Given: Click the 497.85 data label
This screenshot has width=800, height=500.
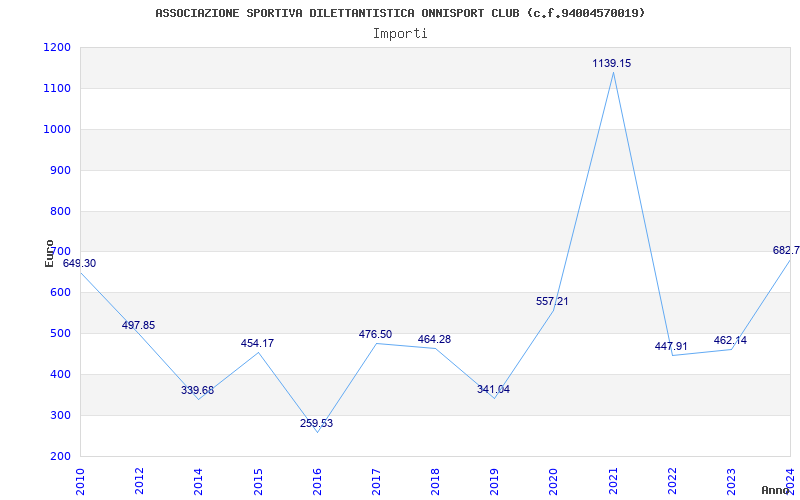Looking at the screenshot, I should point(138,326).
